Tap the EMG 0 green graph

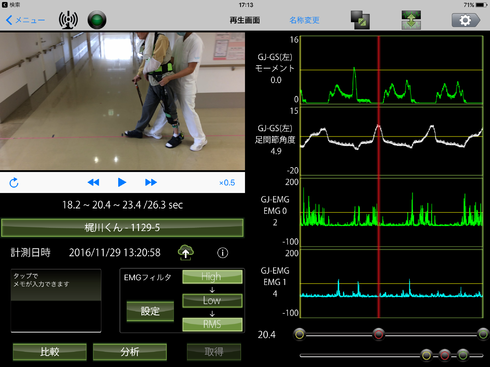click(x=392, y=212)
